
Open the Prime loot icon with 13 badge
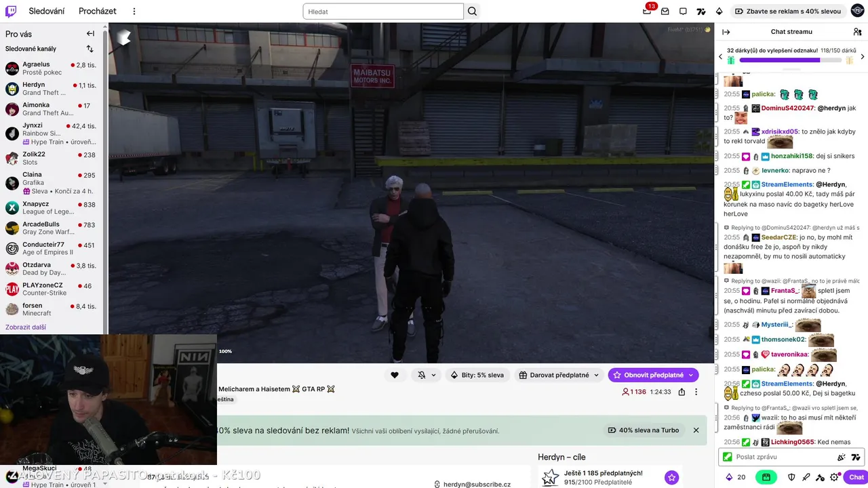(648, 10)
